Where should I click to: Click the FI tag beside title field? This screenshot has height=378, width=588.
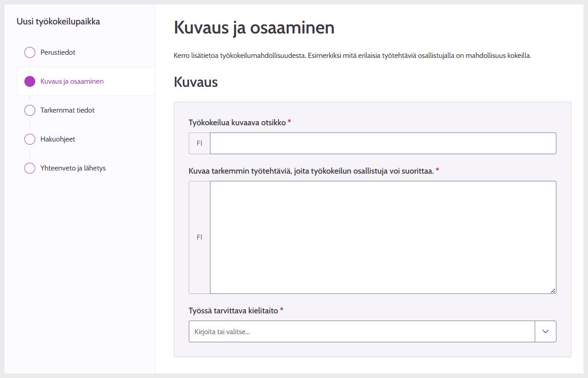199,143
